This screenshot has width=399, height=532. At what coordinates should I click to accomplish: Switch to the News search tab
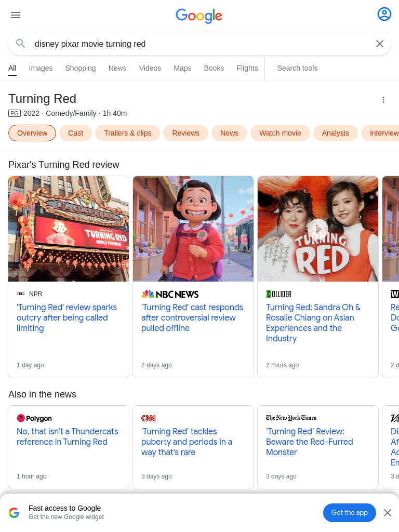coord(117,68)
